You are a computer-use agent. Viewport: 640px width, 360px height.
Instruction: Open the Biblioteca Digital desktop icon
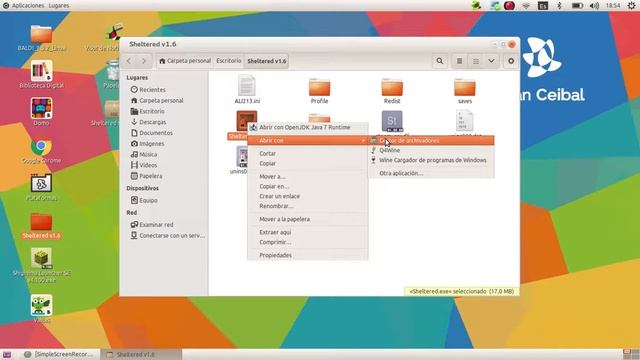tap(41, 71)
